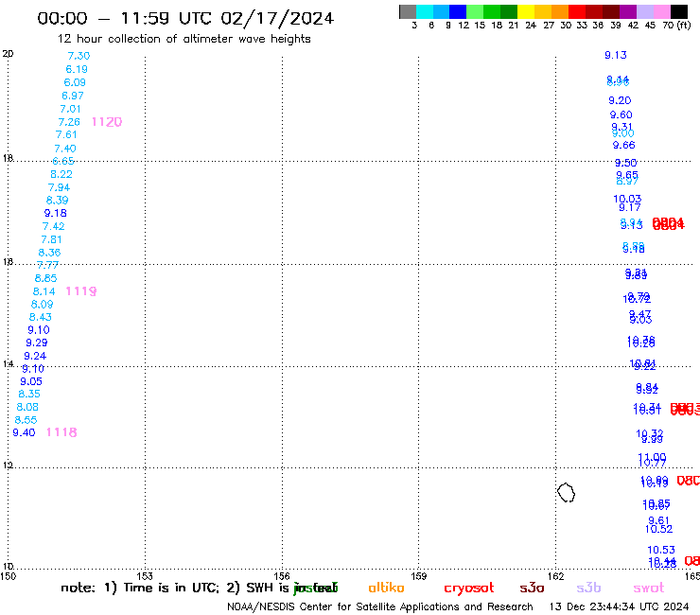Click the longitude axis label 159
Screen dimensions: 700x615
(418, 576)
